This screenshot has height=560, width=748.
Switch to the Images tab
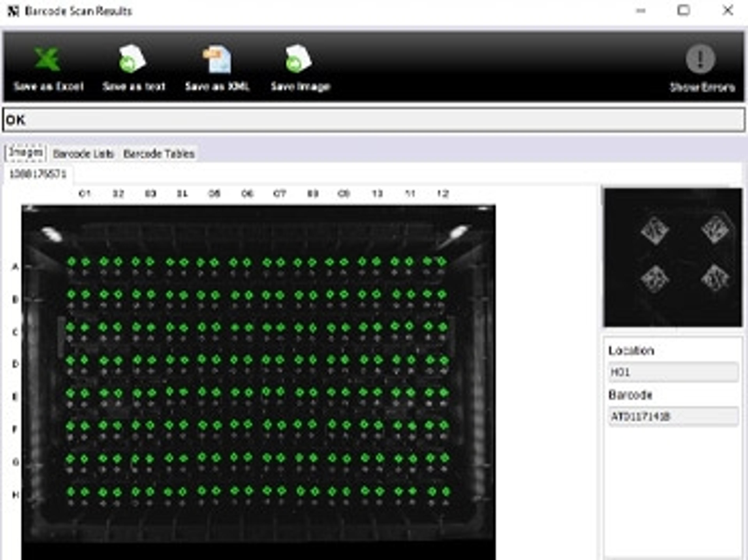point(26,153)
